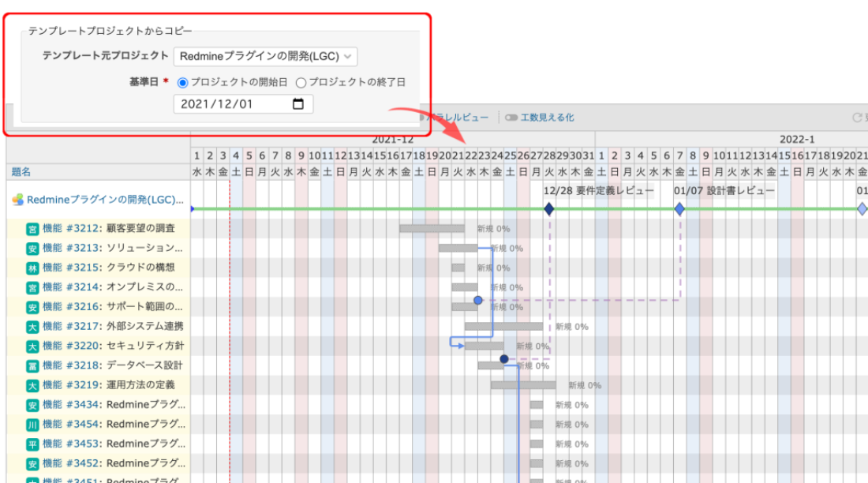Select the Gantt bar for issue #3217
This screenshot has height=483, width=868.
click(x=503, y=326)
